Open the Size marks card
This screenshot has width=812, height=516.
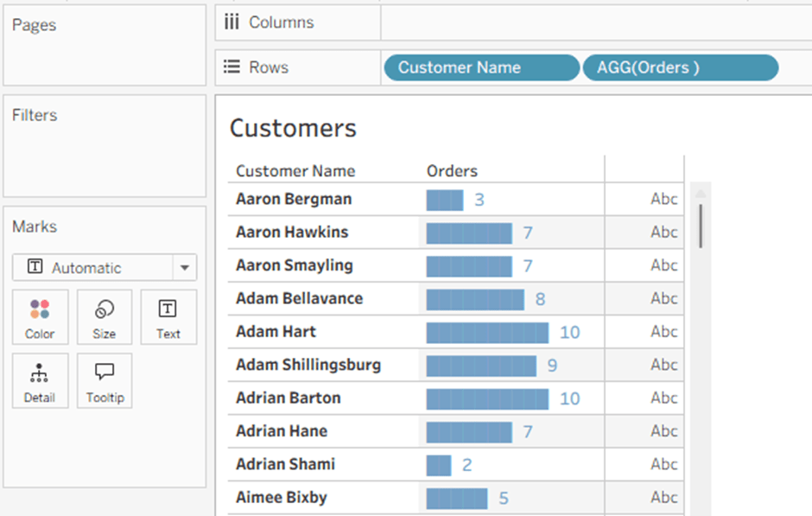[x=105, y=317]
